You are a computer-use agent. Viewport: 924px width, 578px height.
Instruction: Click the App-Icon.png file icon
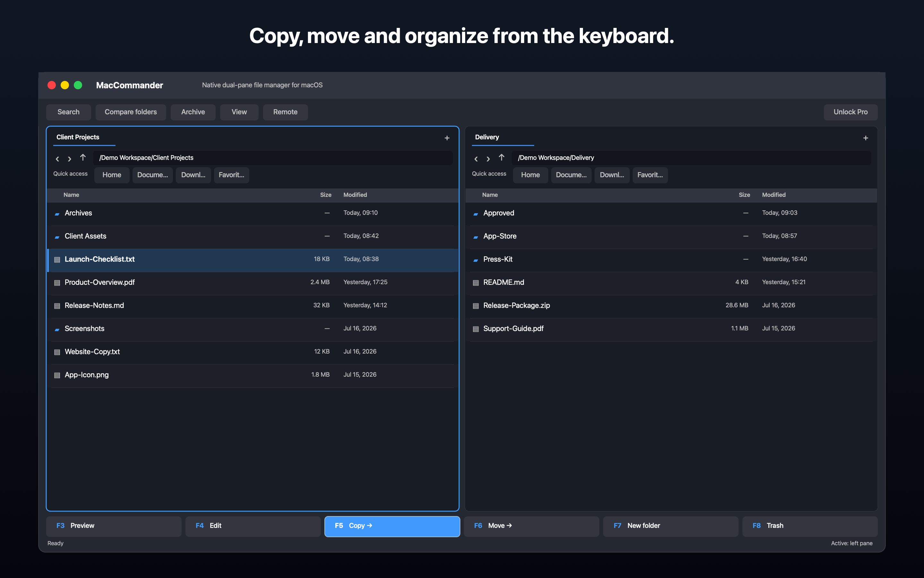coord(57,375)
